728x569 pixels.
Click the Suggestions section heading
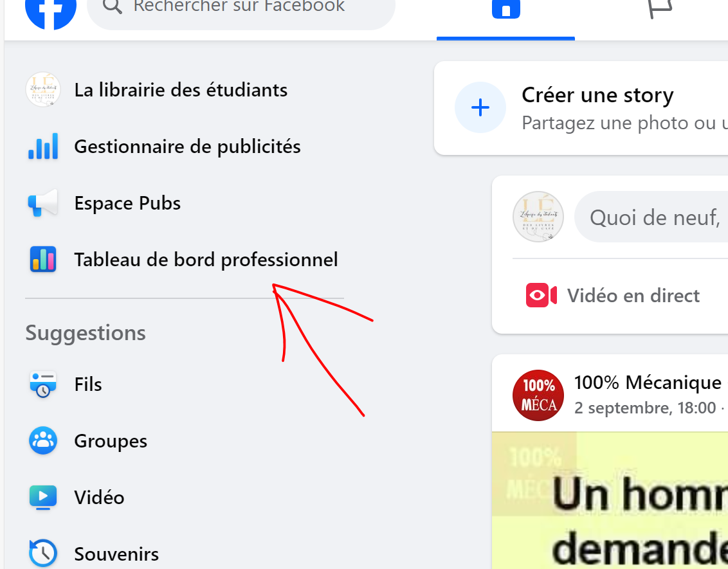pyautogui.click(x=86, y=333)
